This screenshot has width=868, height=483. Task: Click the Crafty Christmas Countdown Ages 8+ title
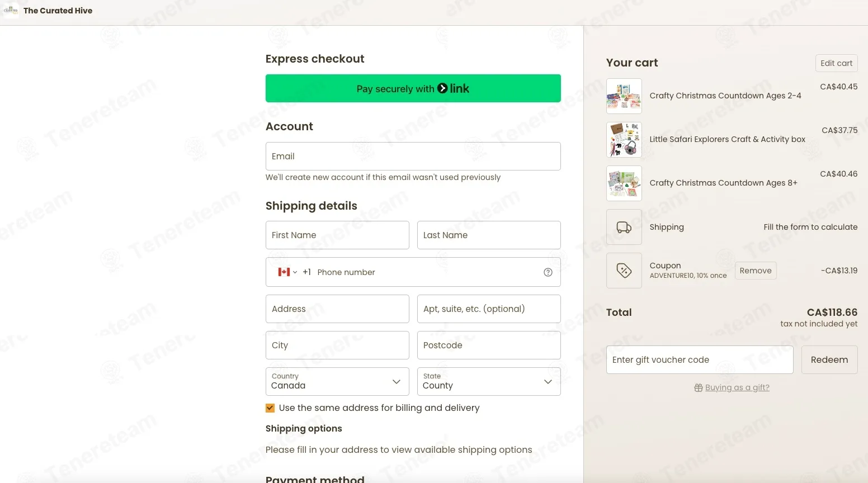(x=724, y=183)
